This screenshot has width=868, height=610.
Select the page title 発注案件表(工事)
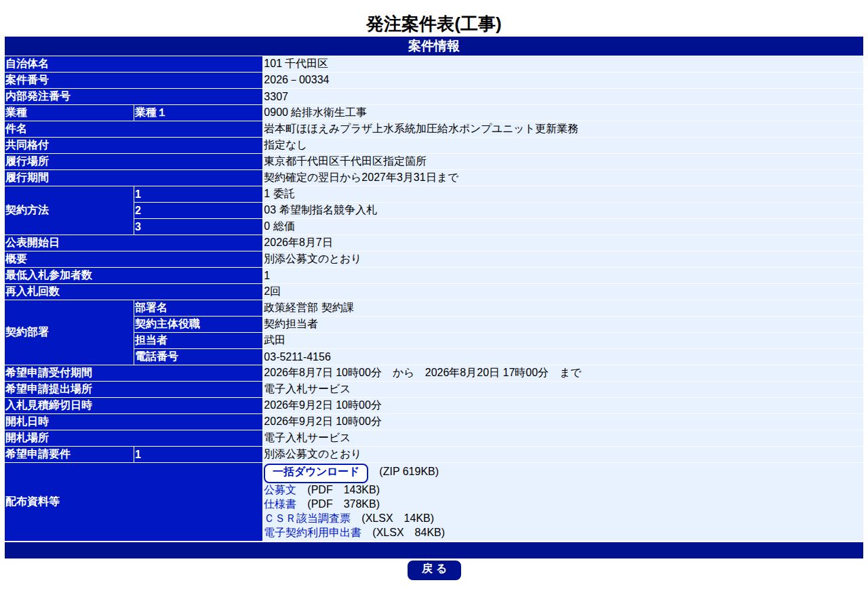[434, 25]
